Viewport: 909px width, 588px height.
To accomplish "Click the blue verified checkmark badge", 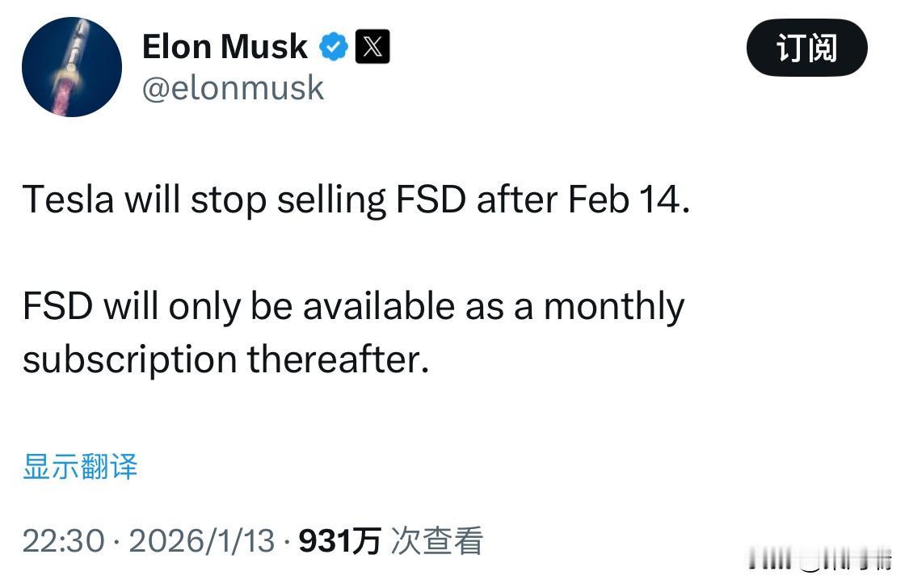I will tap(334, 46).
